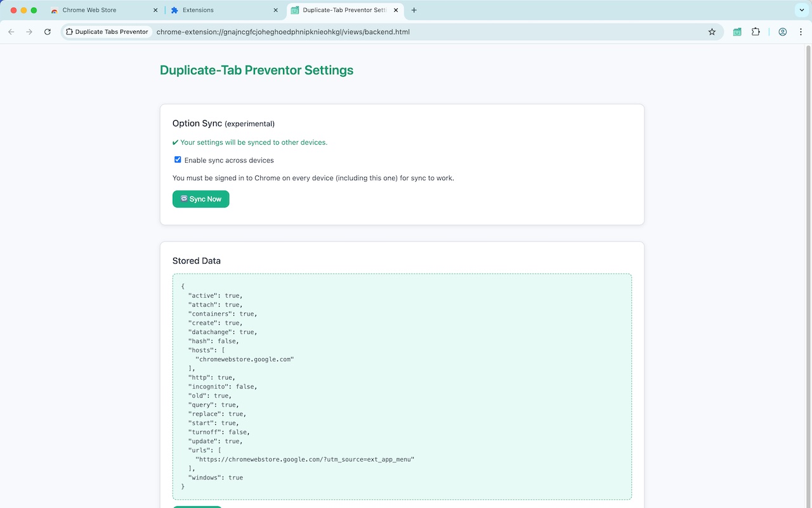Toggle Enable sync across devices checkbox
Image resolution: width=812 pixels, height=508 pixels.
(178, 160)
